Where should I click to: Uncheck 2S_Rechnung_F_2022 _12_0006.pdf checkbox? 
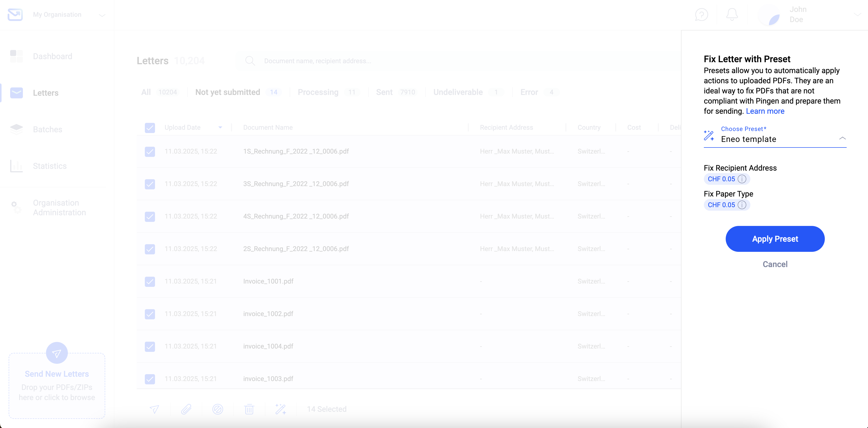tap(150, 249)
